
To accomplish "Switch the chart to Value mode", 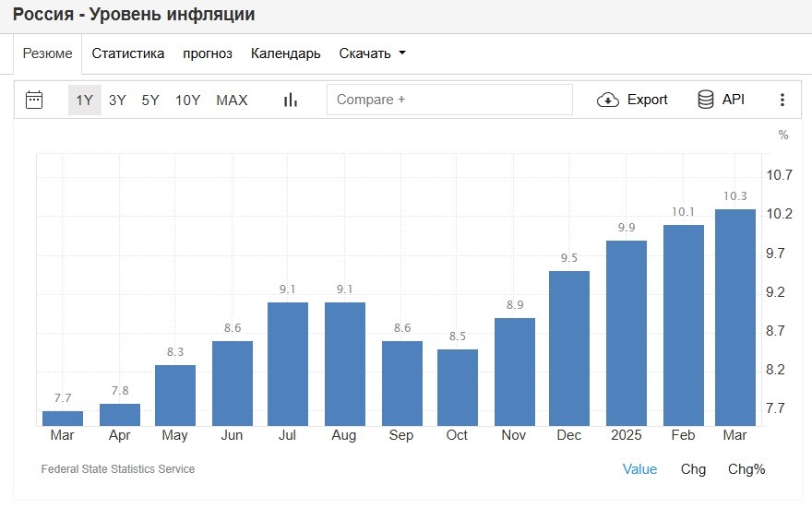I will [x=639, y=469].
